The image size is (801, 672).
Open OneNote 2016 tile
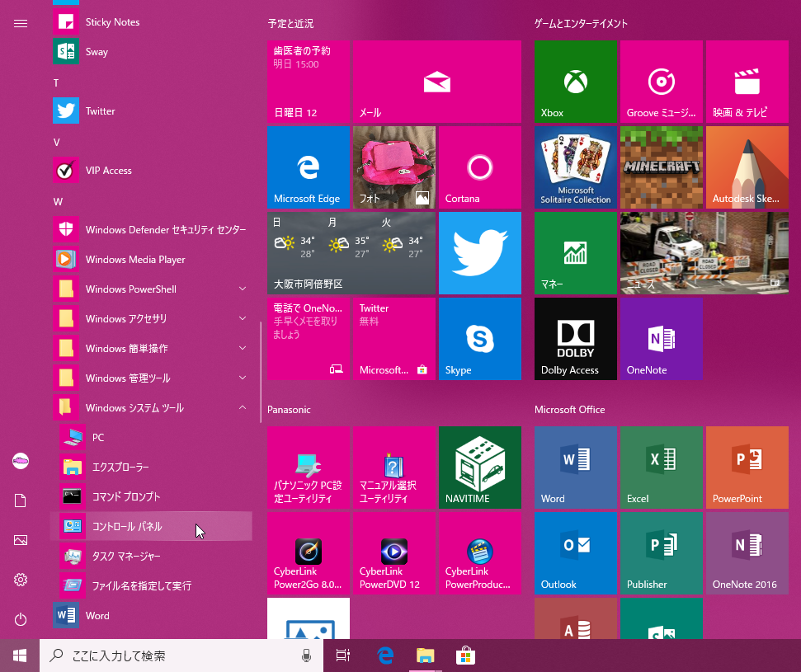coord(747,553)
